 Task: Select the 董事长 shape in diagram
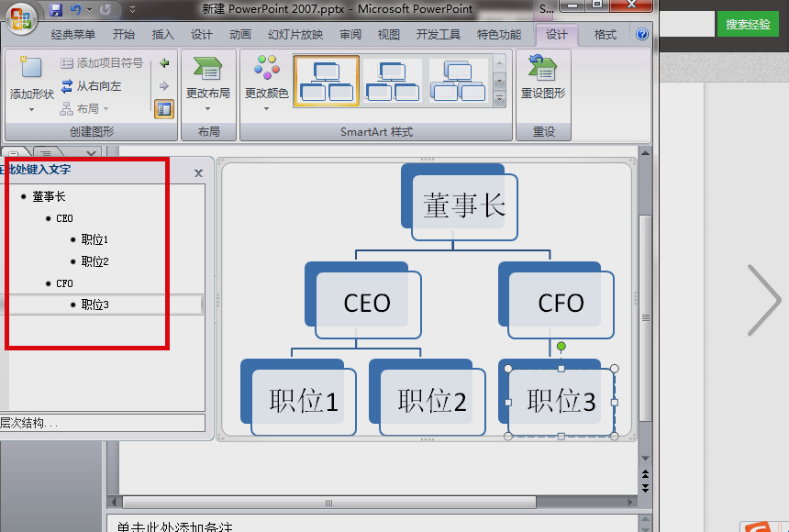click(464, 206)
